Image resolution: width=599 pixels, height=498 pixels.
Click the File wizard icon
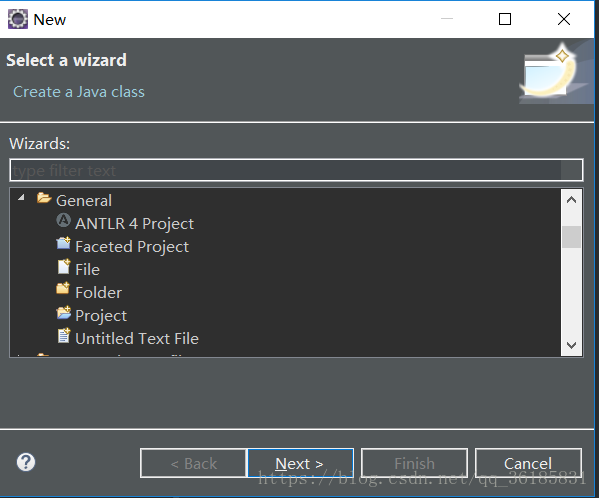[x=63, y=267]
